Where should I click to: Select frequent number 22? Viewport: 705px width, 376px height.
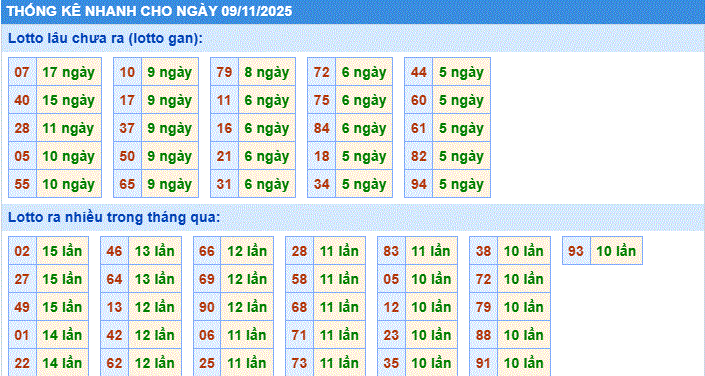(22, 363)
